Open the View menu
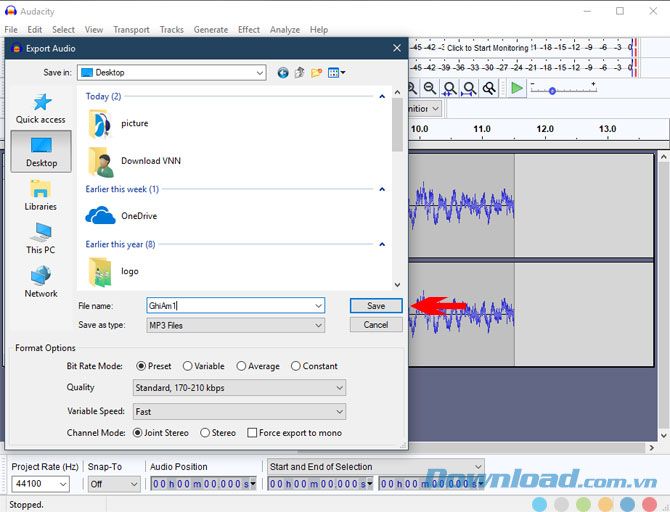This screenshot has height=512, width=670. click(94, 30)
